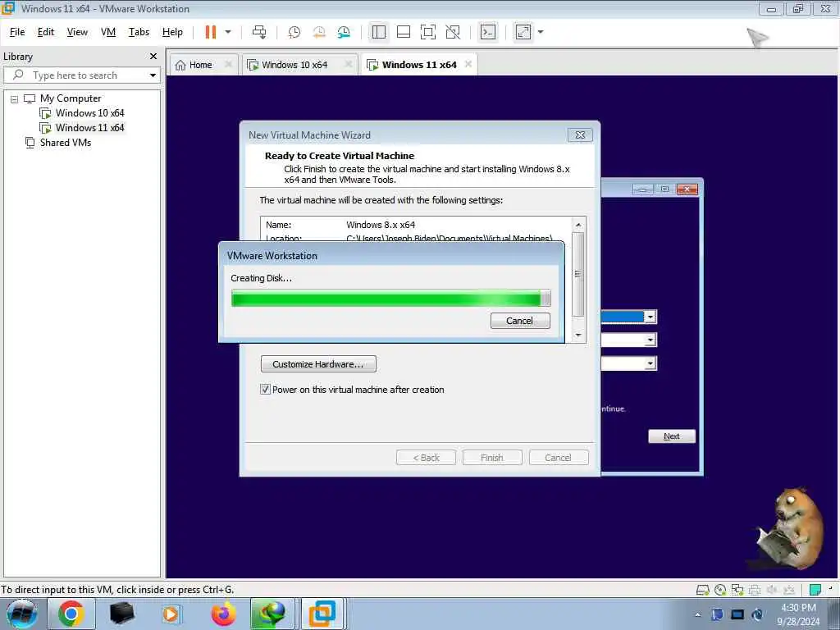Open the second dropdown in Windows Setup
This screenshot has height=630, width=840.
(x=650, y=340)
